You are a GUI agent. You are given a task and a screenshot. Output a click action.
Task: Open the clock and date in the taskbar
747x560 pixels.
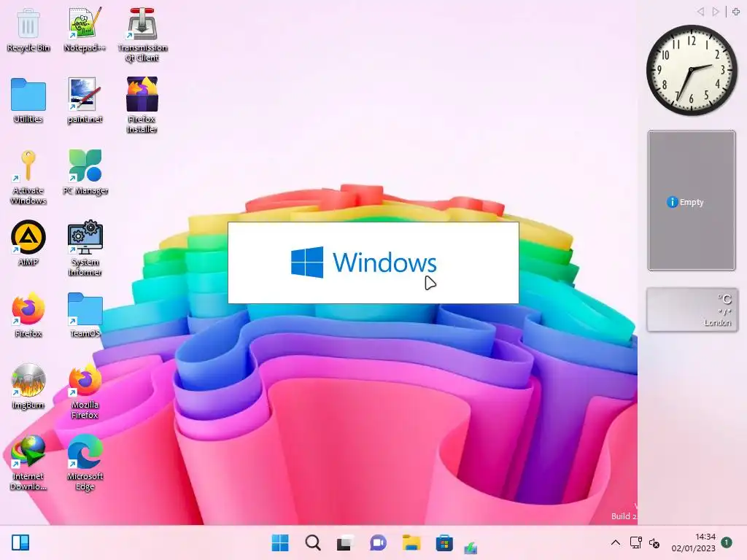point(694,542)
